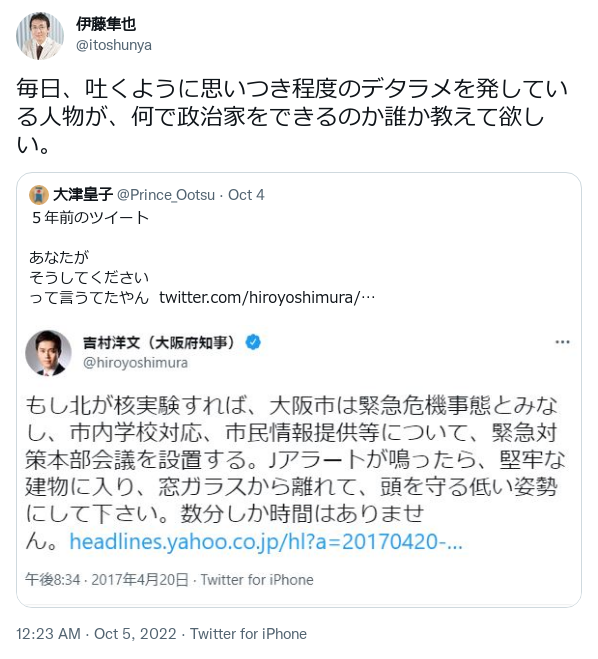Open the 大津皇子 quoted author name
The width and height of the screenshot is (598, 659).
pos(83,195)
